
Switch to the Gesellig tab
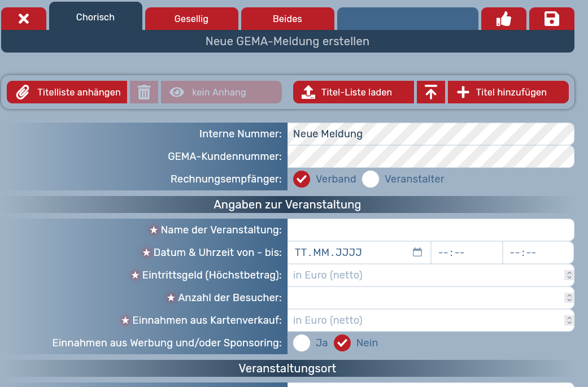(x=191, y=19)
